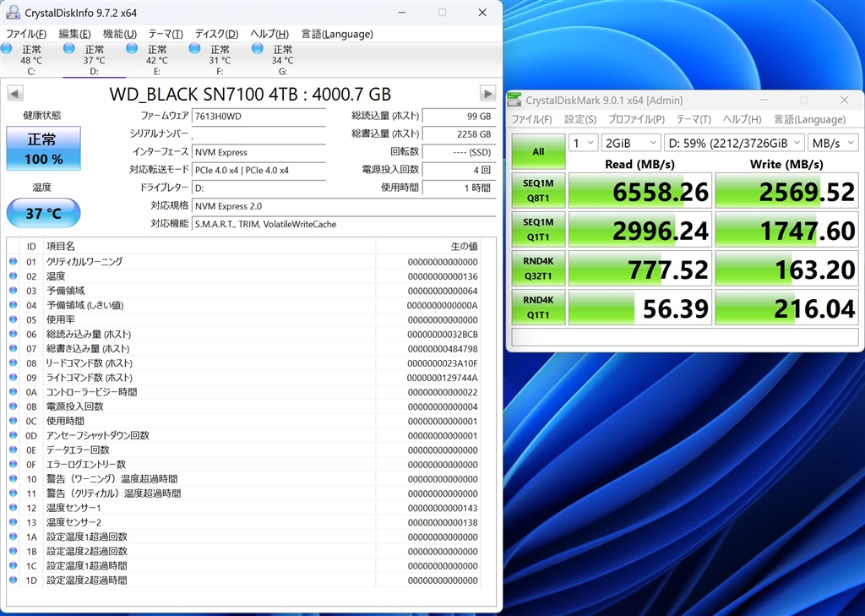Run the RND4K Q32T1 test

tap(538, 268)
